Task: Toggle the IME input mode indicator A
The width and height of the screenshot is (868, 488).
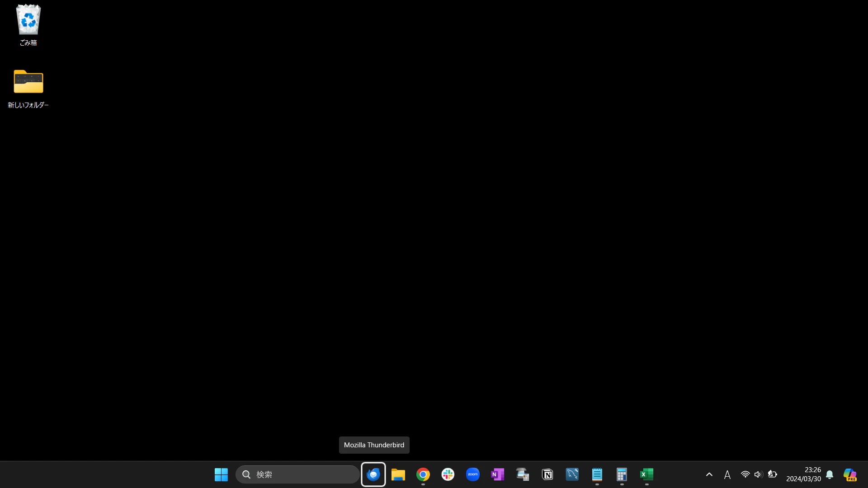Action: (x=727, y=474)
